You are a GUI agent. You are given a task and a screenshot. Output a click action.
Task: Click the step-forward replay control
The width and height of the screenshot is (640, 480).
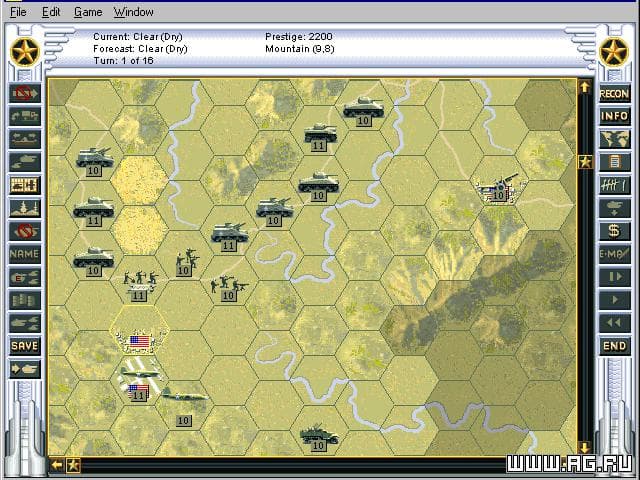point(614,277)
